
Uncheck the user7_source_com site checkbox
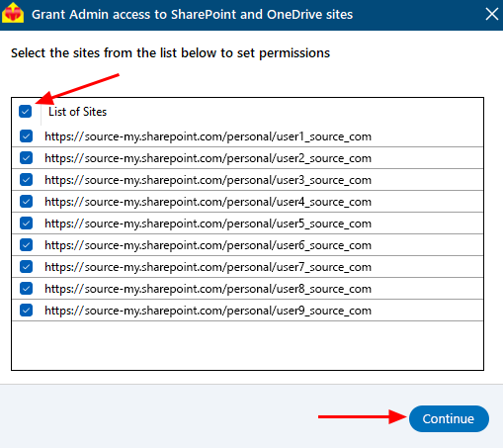tap(26, 267)
